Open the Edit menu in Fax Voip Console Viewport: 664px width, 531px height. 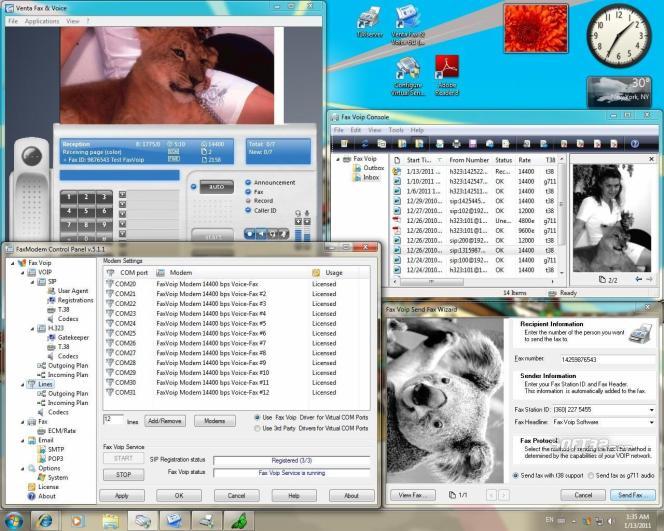[x=356, y=130]
